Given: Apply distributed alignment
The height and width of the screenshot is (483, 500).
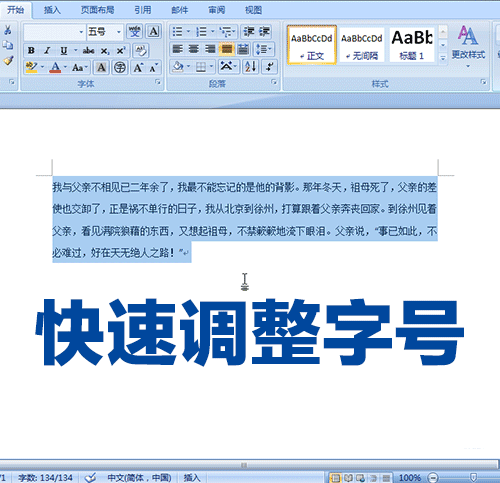Looking at the screenshot, I should (x=243, y=49).
